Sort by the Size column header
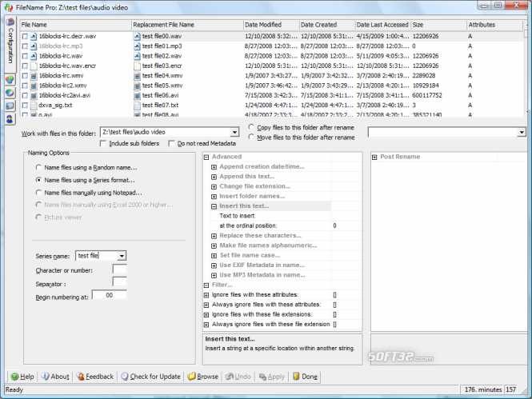The image size is (532, 399). tap(438, 25)
